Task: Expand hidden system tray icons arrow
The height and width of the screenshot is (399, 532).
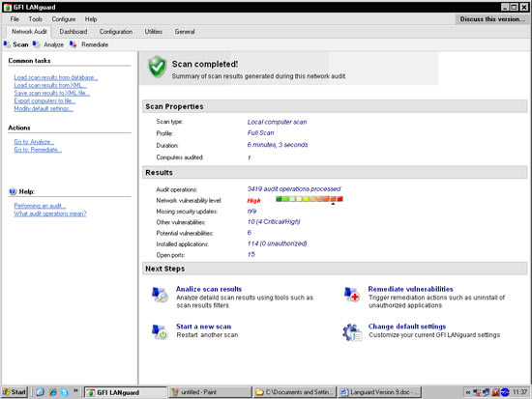Action: (x=468, y=392)
